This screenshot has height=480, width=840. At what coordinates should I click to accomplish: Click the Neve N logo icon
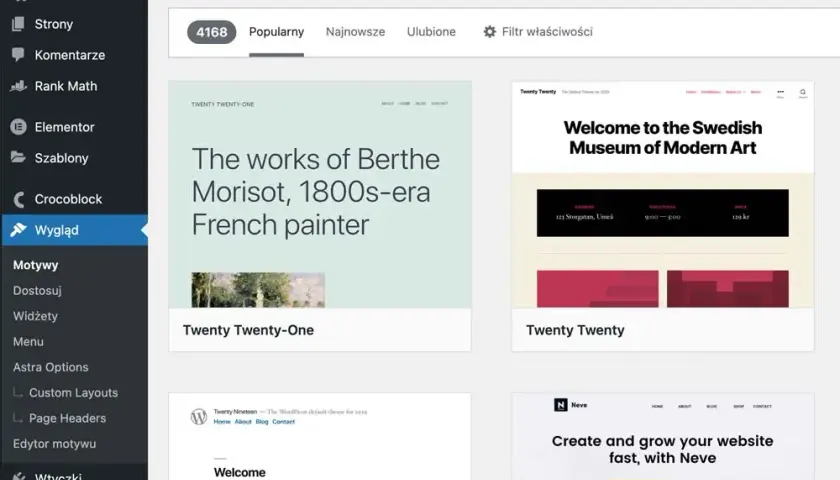560,405
